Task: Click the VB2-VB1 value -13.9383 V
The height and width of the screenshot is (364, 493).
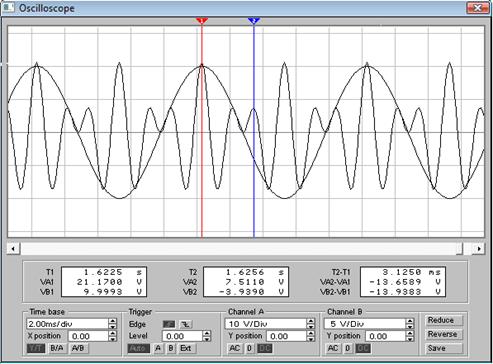Action: pos(405,292)
